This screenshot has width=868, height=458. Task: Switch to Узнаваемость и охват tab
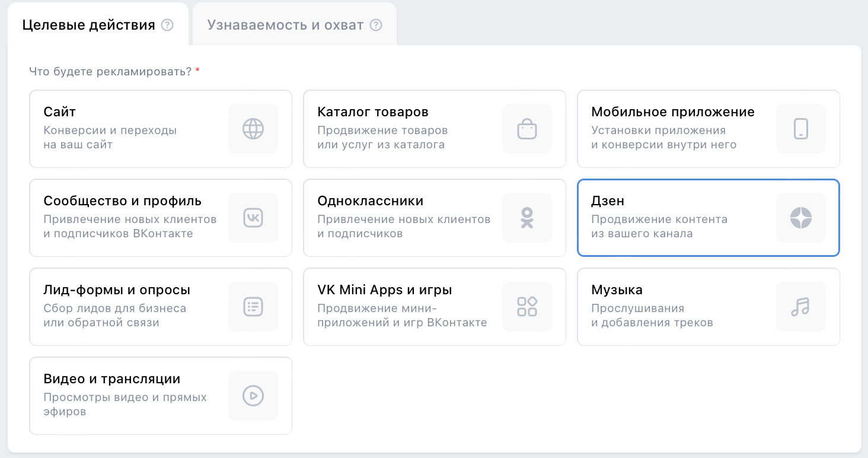[285, 25]
